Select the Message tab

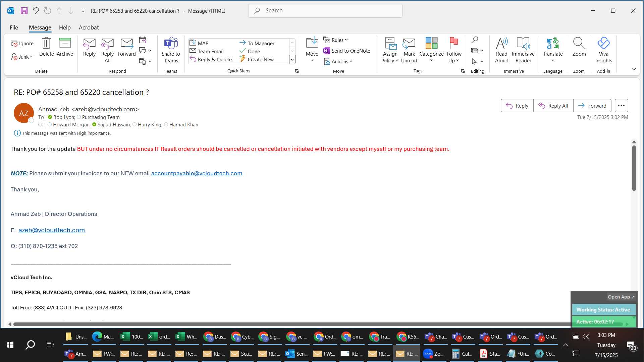point(40,27)
